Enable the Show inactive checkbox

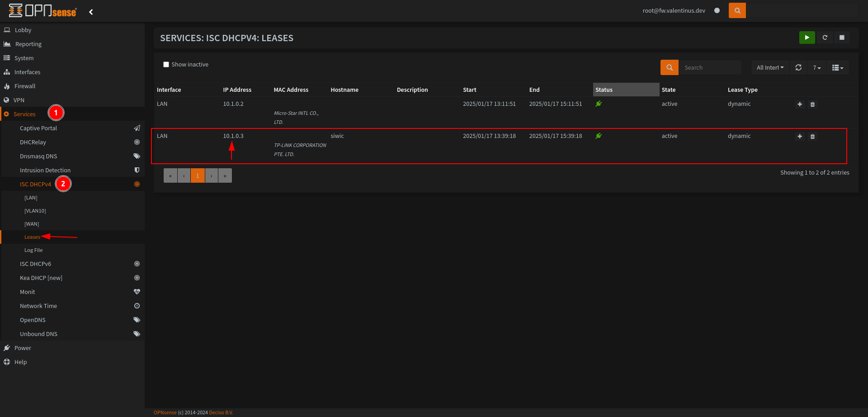166,64
